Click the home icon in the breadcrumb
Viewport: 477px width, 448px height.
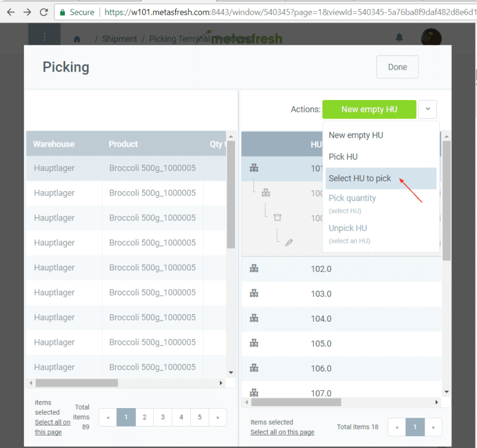coord(76,39)
